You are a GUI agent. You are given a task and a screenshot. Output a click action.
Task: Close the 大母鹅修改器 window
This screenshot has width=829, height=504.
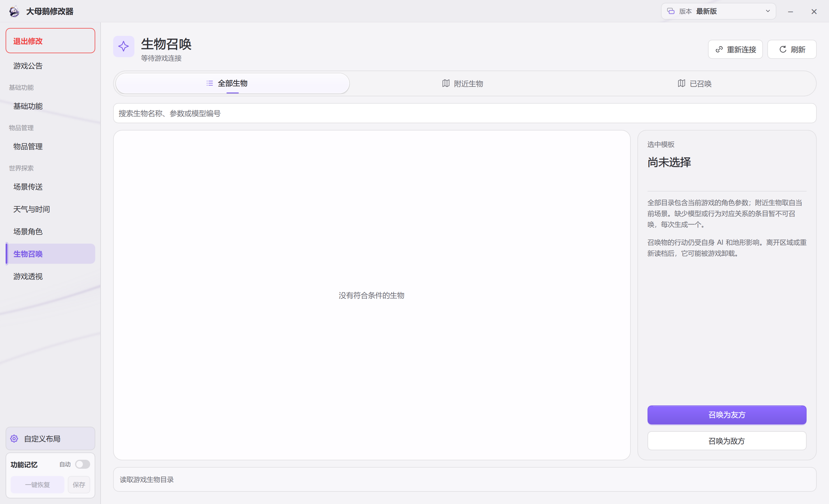coord(814,11)
